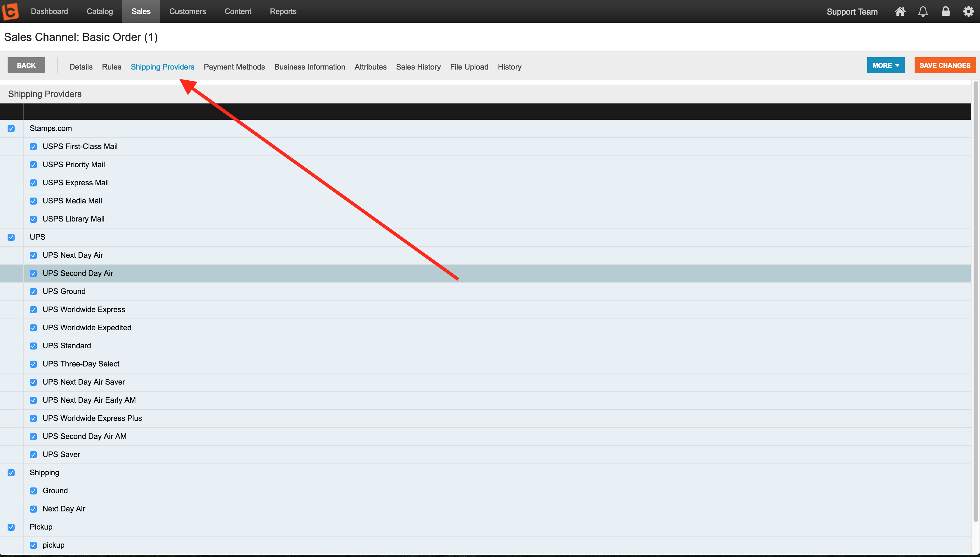
Task: Click the UPS Ground row label
Action: point(64,292)
